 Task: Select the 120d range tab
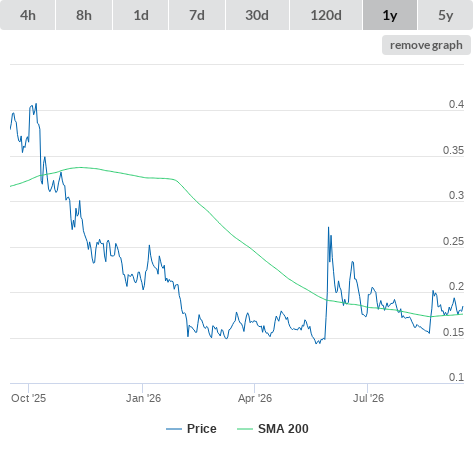(x=326, y=15)
